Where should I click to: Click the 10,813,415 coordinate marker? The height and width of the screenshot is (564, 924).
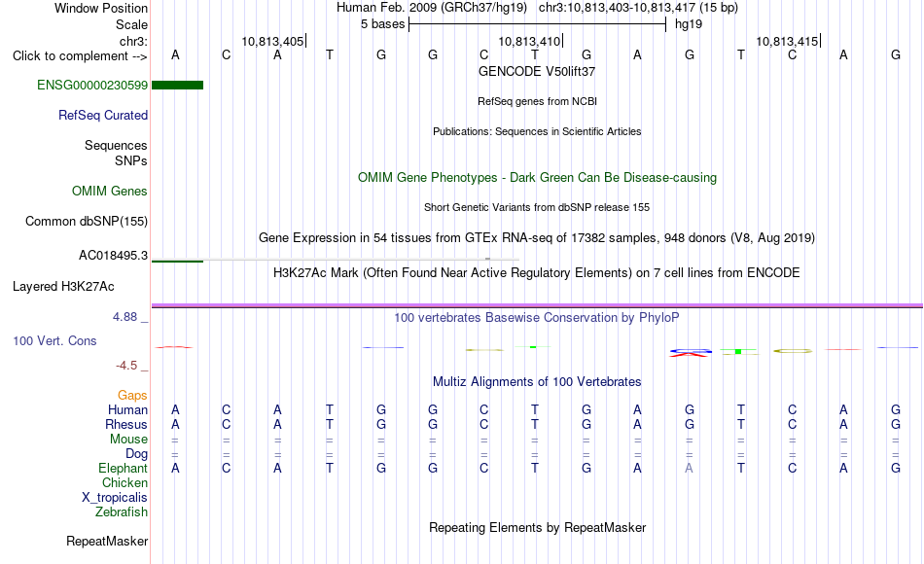[x=787, y=41]
